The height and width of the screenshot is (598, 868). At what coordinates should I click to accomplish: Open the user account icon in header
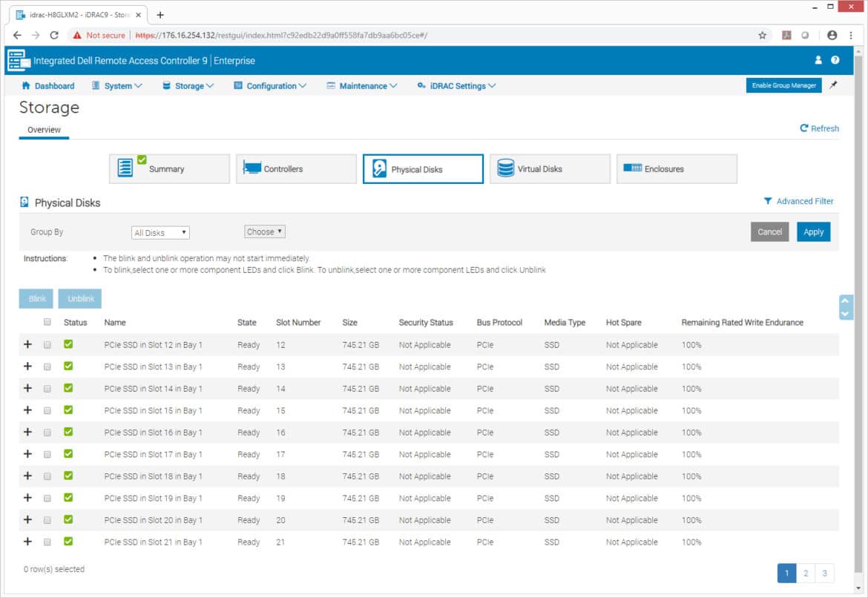click(818, 60)
